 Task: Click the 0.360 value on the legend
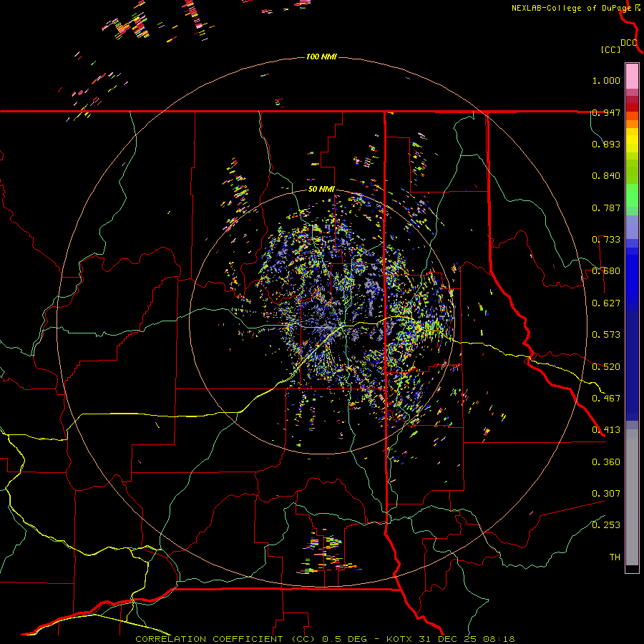(x=606, y=462)
